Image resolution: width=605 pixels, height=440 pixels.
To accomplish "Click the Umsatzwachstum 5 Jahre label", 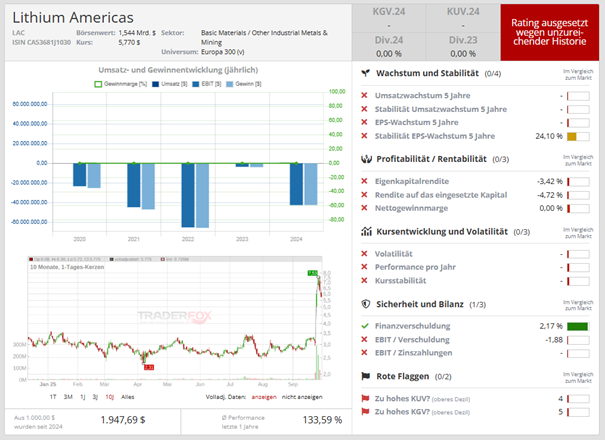I will pyautogui.click(x=422, y=95).
